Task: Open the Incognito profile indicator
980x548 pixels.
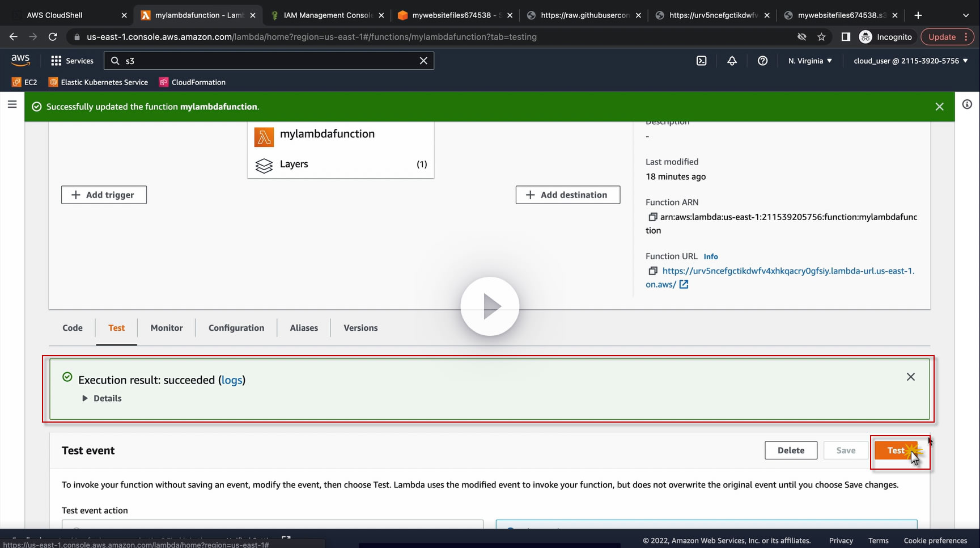Action: [x=885, y=37]
